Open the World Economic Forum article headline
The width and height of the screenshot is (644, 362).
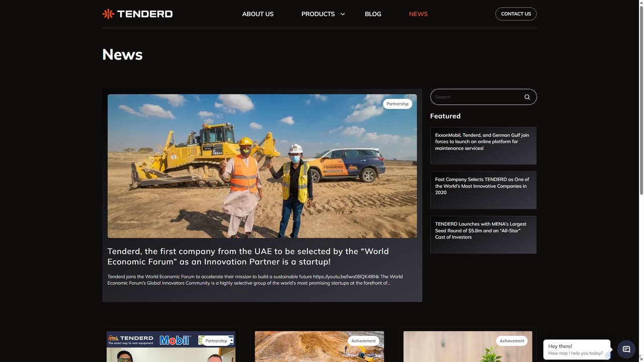[x=248, y=256]
